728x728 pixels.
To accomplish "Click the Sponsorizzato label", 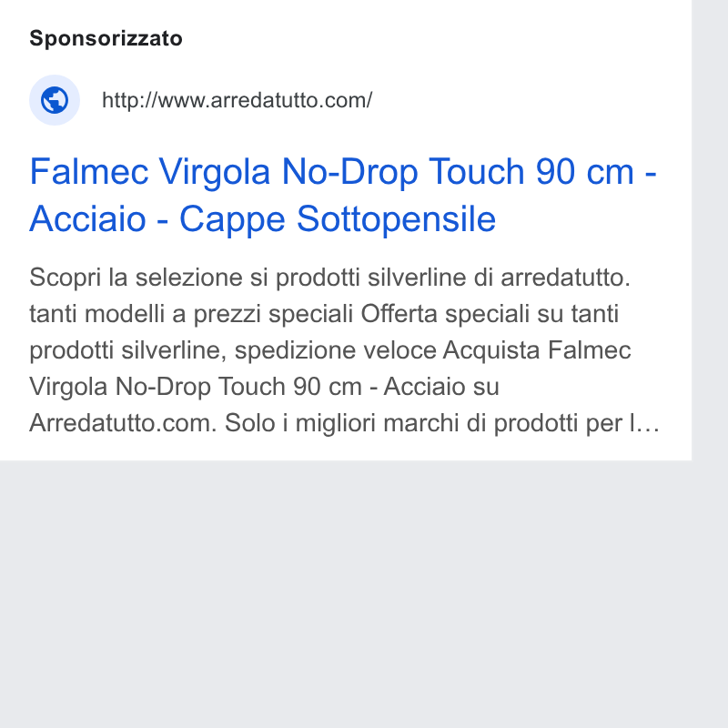I will pyautogui.click(x=106, y=38).
